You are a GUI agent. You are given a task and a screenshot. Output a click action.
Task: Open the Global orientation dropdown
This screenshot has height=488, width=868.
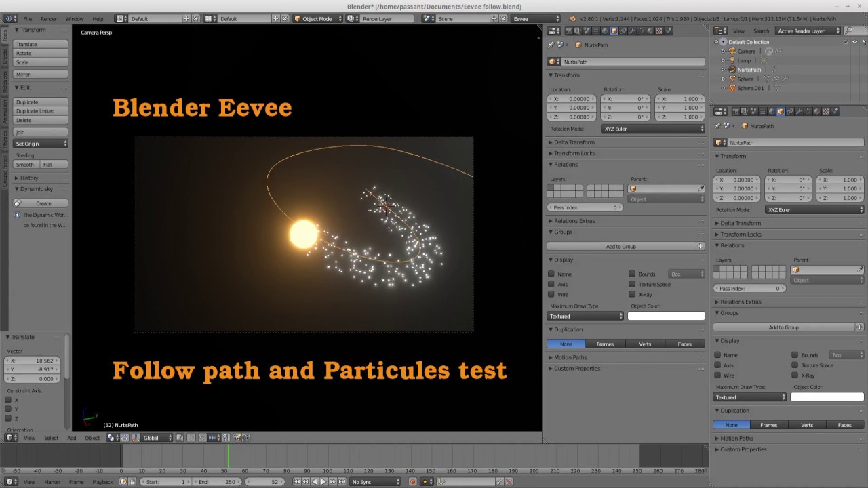[x=157, y=438]
